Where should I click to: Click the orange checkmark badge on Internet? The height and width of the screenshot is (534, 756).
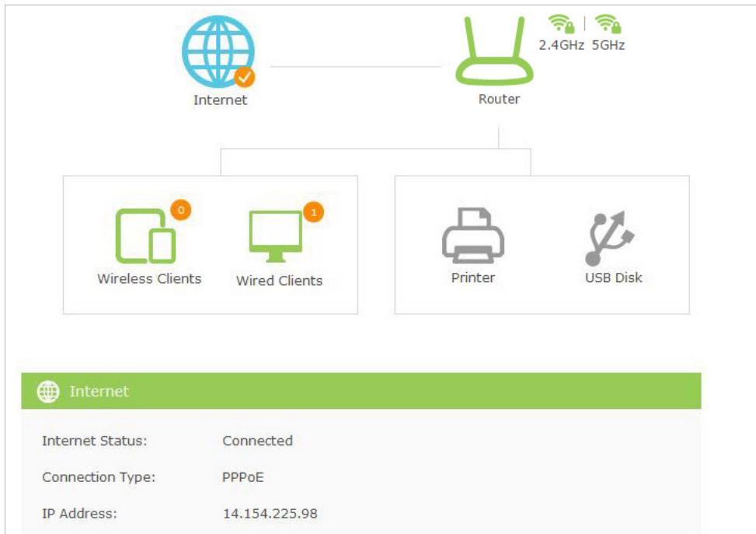click(245, 77)
